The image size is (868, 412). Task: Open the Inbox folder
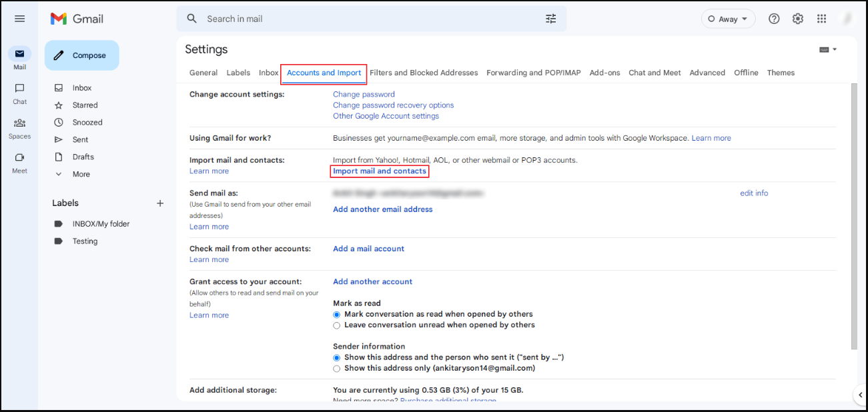click(82, 88)
